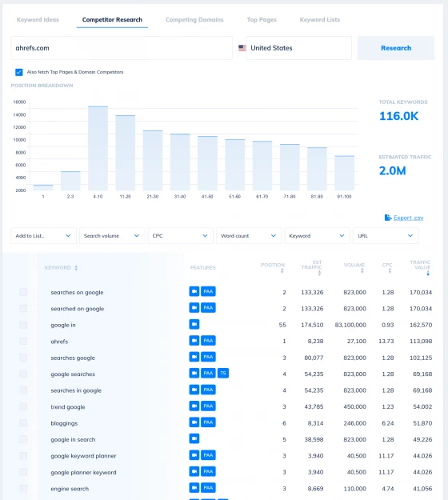Click PAA badge in 'google keyword planner' row
This screenshot has width=448, height=500.
(208, 455)
